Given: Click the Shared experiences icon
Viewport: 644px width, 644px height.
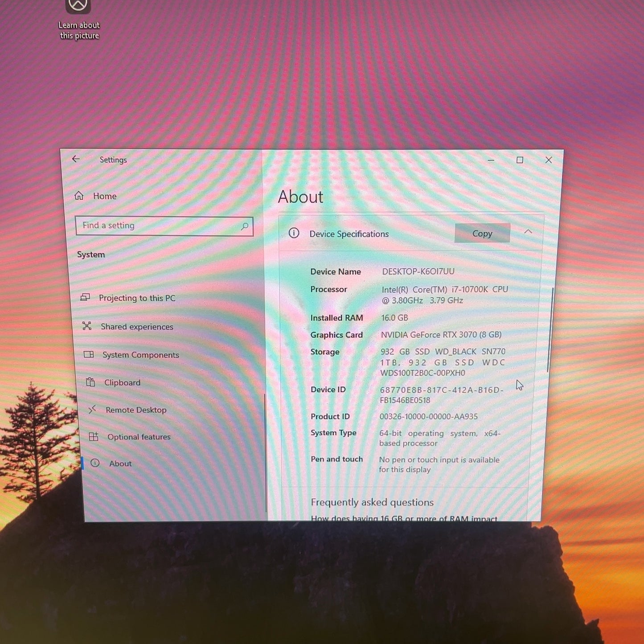Looking at the screenshot, I should (x=87, y=326).
